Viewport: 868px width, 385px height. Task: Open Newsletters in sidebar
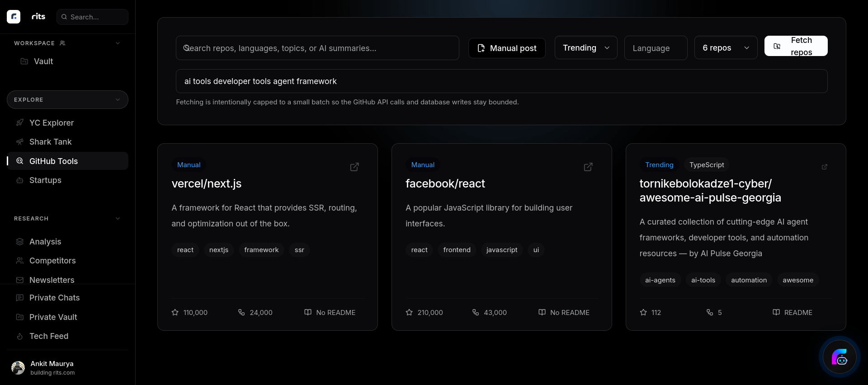(68, 280)
